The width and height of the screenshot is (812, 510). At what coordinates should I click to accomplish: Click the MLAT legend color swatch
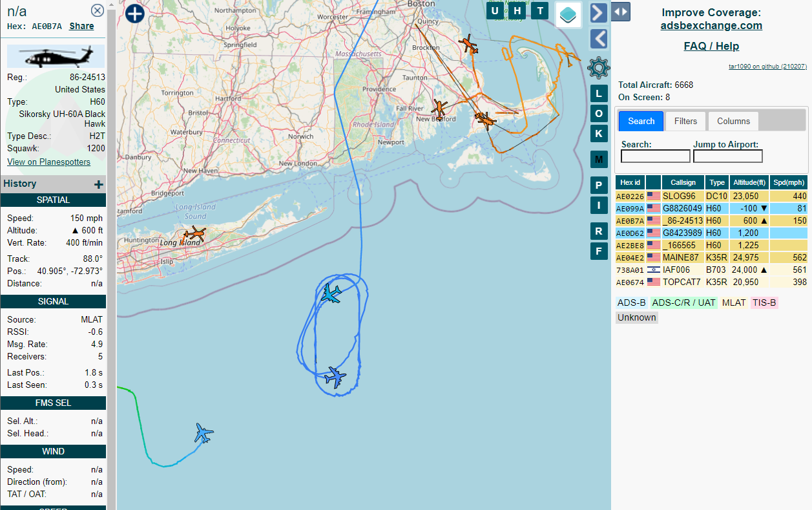(x=733, y=303)
